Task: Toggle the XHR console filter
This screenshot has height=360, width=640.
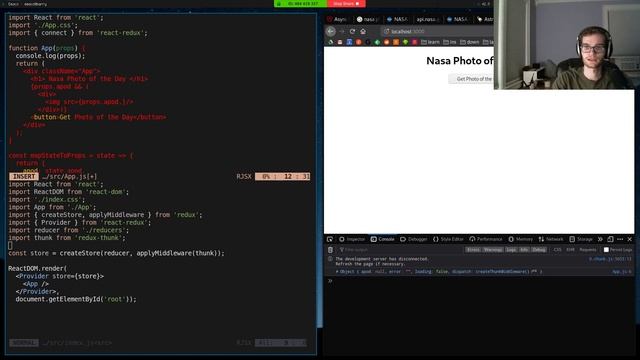Action: pos(570,250)
